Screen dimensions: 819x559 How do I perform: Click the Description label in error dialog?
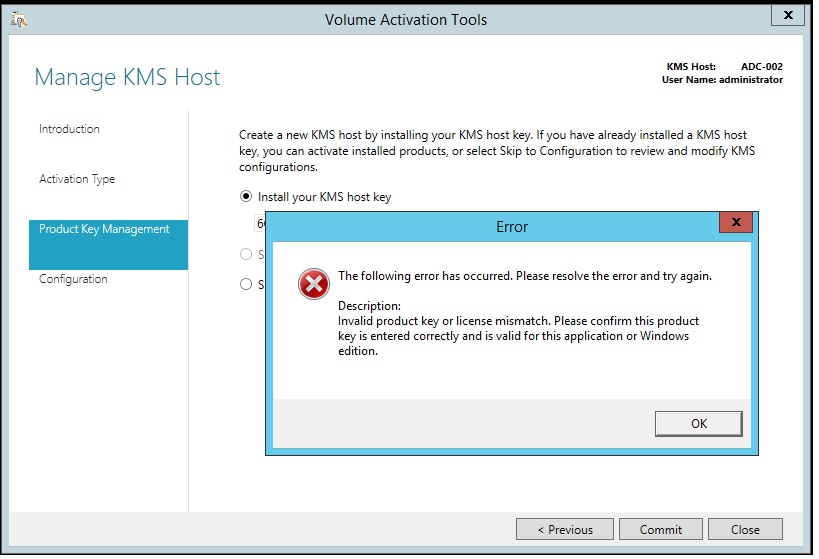(x=369, y=306)
